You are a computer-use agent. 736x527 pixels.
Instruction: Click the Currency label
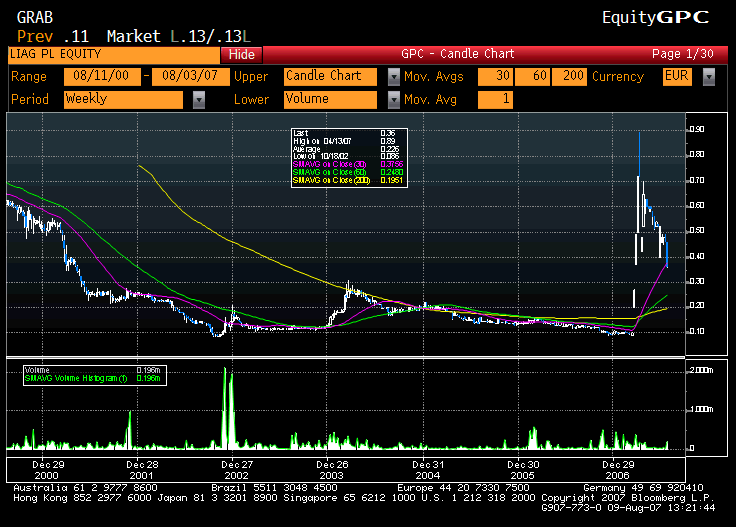pyautogui.click(x=618, y=76)
